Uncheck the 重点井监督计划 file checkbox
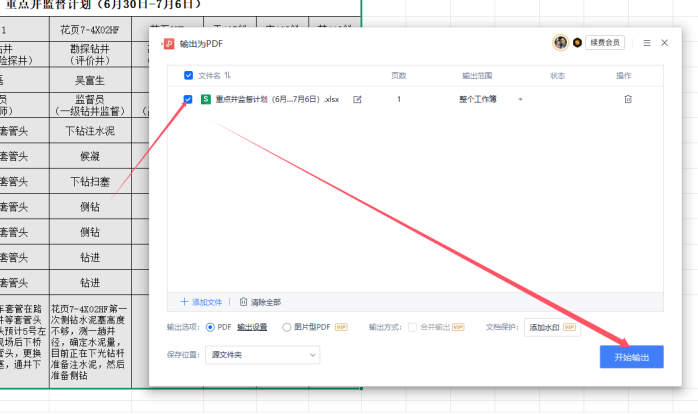The image size is (698, 414). [x=189, y=99]
